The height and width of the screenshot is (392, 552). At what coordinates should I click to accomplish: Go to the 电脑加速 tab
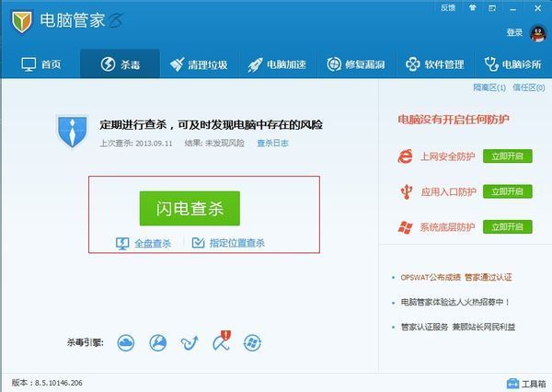[x=278, y=64]
